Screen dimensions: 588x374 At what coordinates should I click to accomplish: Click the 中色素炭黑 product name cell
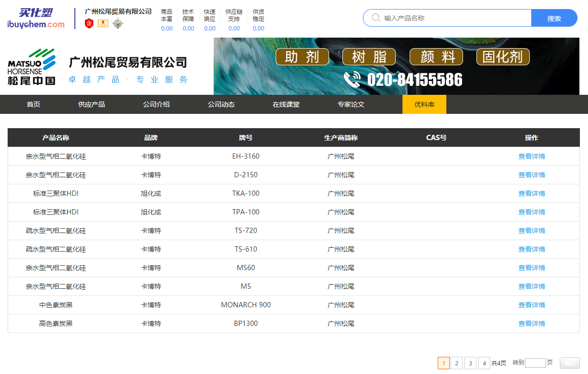click(56, 305)
